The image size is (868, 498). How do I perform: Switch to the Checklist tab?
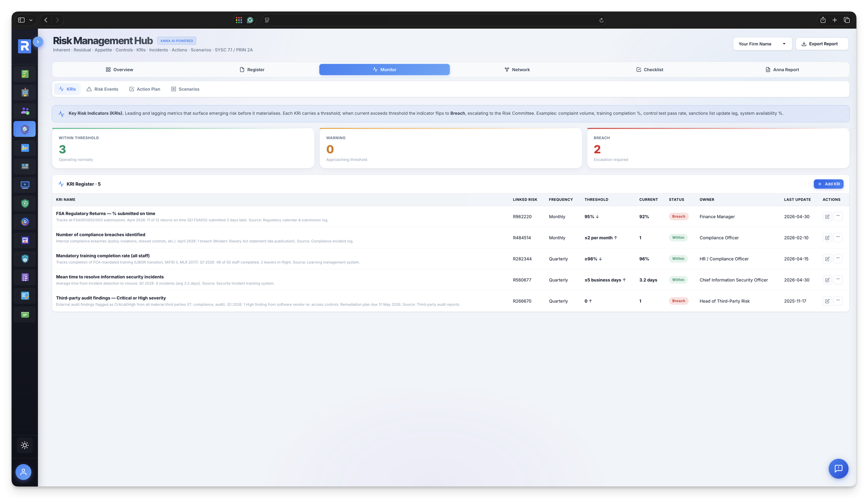click(x=650, y=69)
